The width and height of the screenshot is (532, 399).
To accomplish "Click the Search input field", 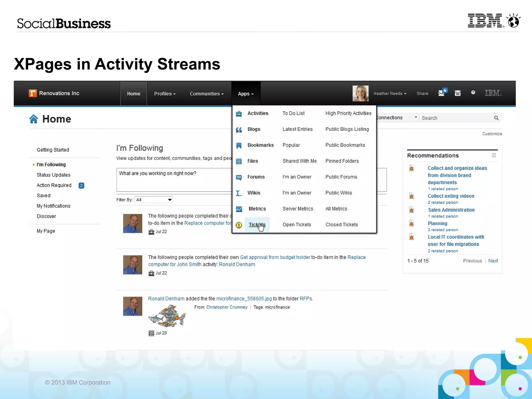I will [456, 118].
